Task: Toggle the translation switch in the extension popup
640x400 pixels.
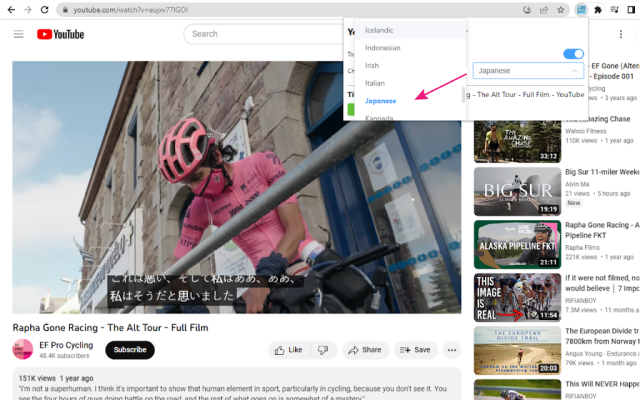Action: 573,54
